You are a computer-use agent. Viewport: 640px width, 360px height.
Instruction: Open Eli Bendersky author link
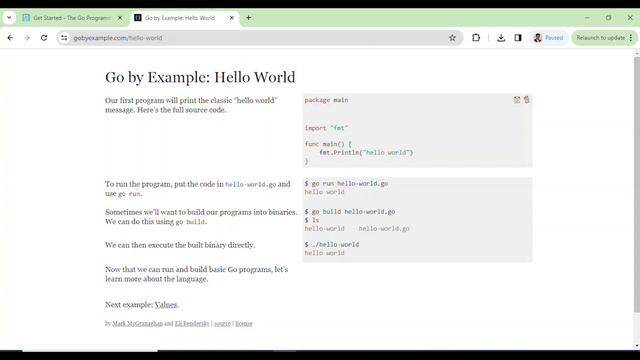(x=192, y=323)
